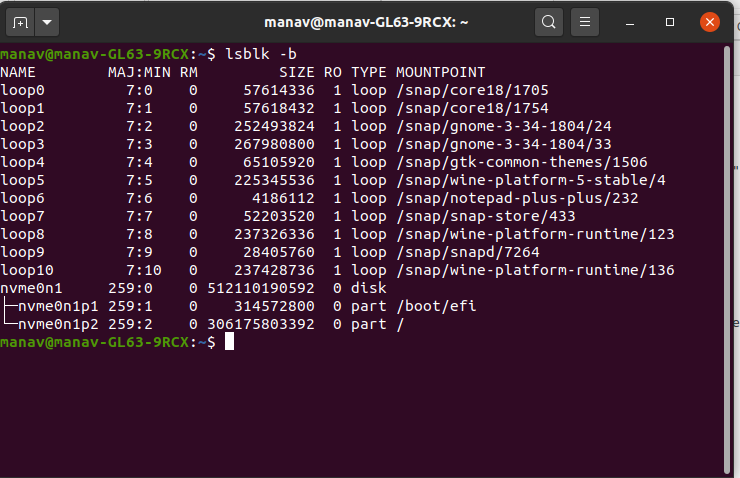Image resolution: width=740 pixels, height=478 pixels.
Task: Click the loop8 device name
Action: tap(22, 234)
